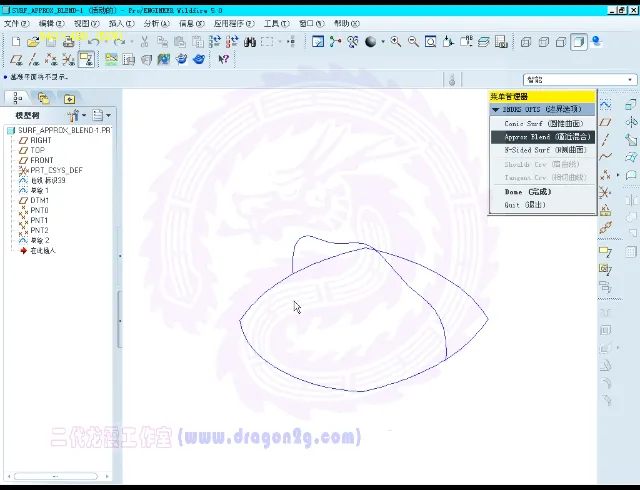Open the selection filter dropdown
The width and height of the screenshot is (640, 490).
click(x=580, y=79)
